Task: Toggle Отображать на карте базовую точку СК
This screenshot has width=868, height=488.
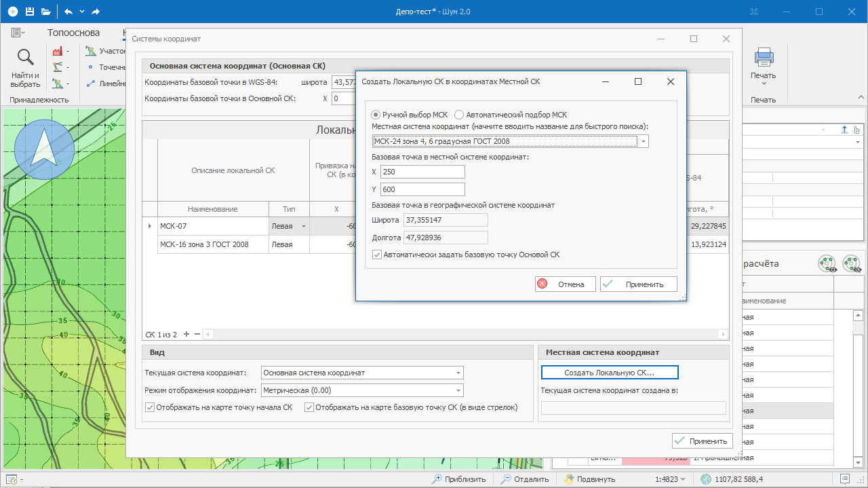Action: pos(309,407)
